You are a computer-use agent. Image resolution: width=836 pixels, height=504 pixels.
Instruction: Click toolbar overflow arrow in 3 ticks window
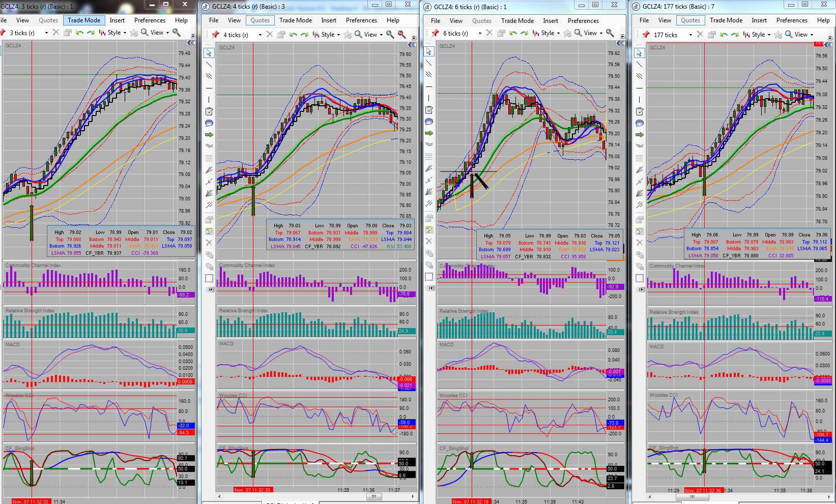tap(193, 36)
